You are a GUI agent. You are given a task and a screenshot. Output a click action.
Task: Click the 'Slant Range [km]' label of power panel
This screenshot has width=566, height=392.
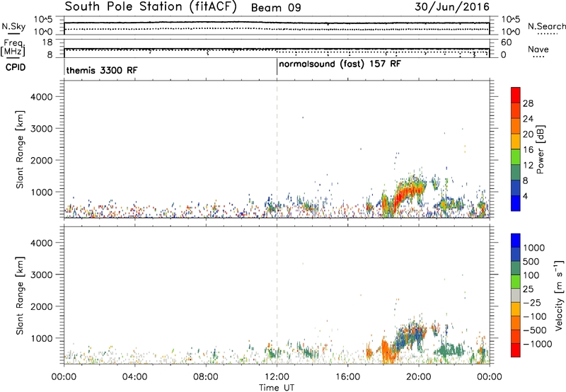pos(20,149)
